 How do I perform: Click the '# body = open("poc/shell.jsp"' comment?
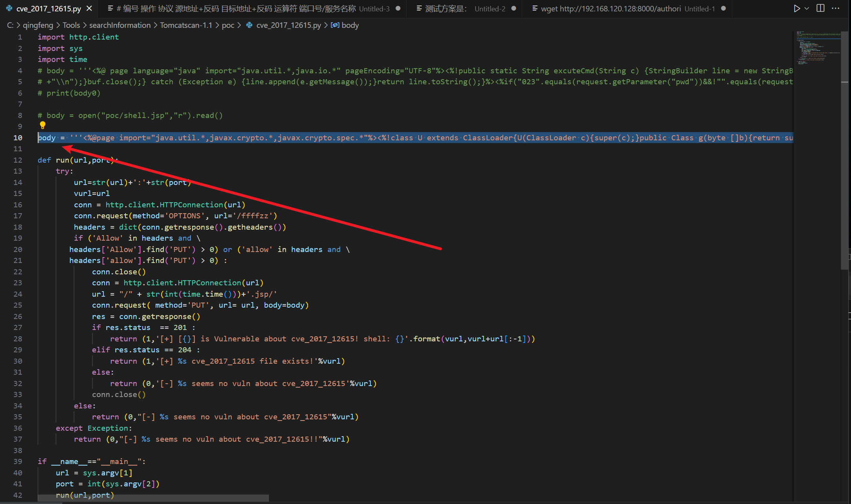130,115
